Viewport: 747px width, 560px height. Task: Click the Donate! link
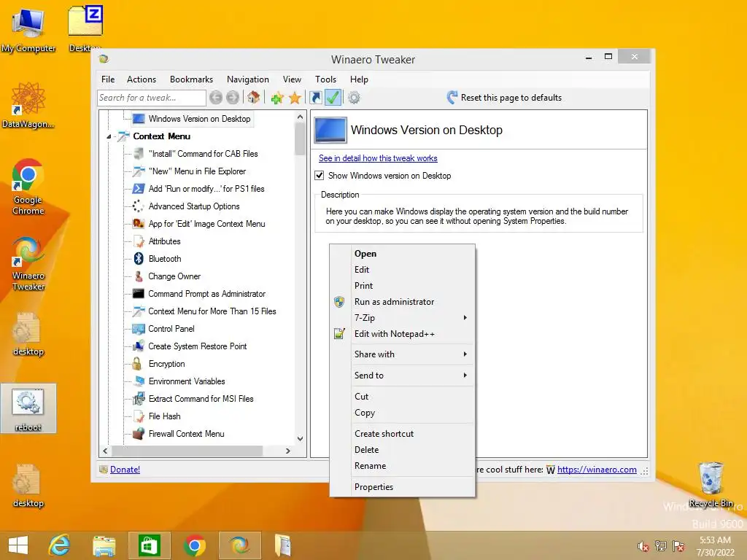pos(125,470)
